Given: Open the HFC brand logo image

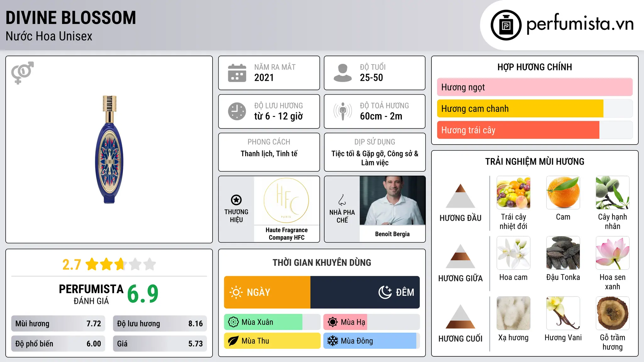Looking at the screenshot, I should click(286, 200).
